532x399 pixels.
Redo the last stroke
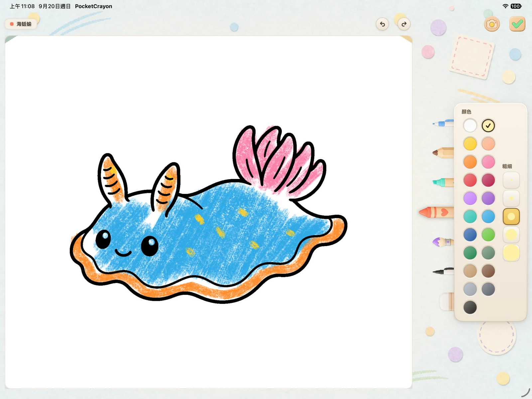coord(404,24)
